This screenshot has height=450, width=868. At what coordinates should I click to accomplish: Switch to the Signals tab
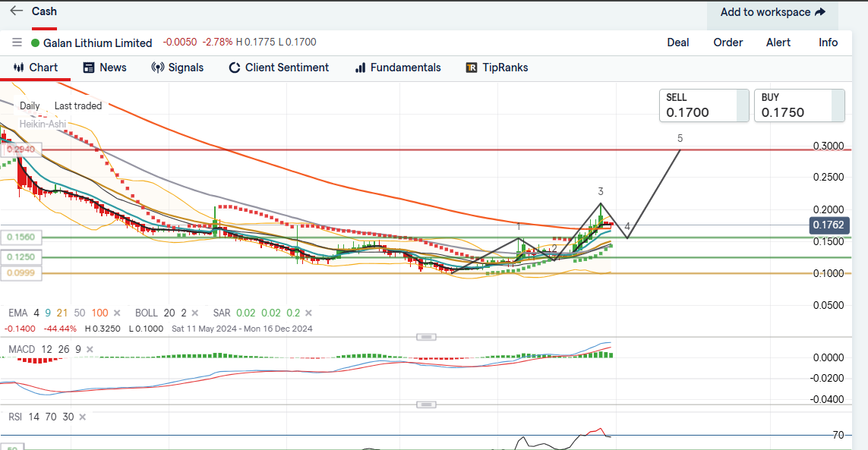[178, 68]
